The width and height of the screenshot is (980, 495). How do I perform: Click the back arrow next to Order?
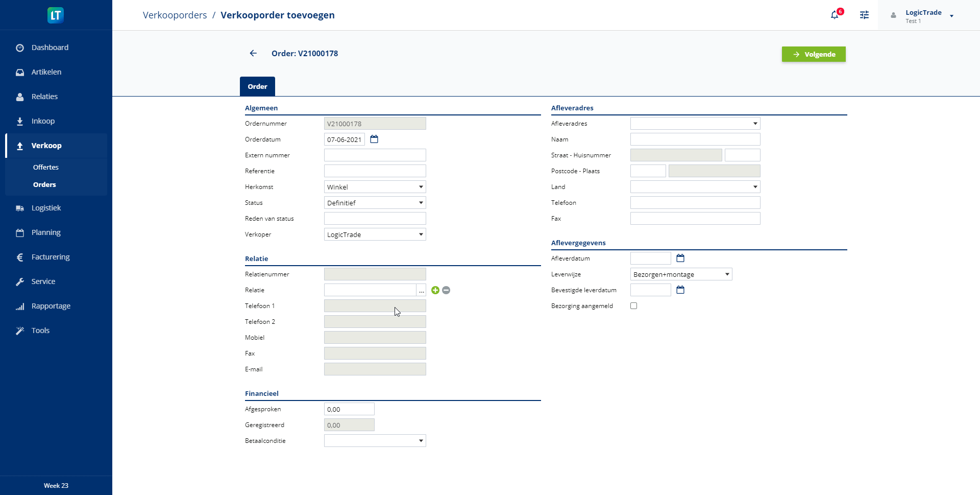tap(253, 53)
